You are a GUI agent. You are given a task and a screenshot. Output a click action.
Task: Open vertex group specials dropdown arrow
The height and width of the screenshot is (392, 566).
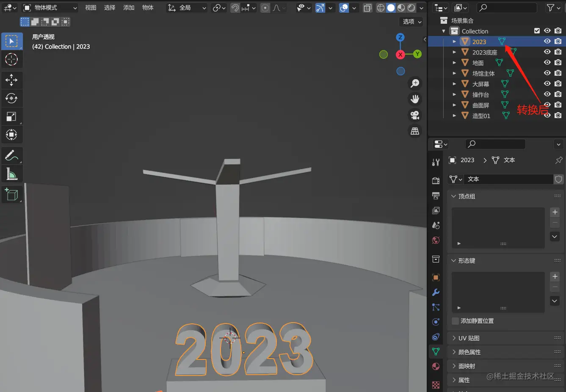(555, 237)
